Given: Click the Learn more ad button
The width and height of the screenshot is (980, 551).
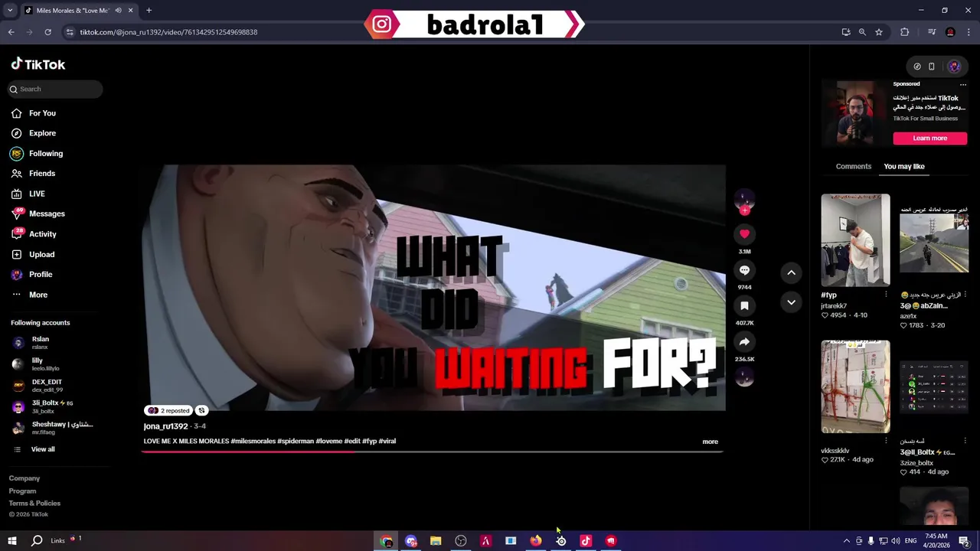Looking at the screenshot, I should click(930, 139).
